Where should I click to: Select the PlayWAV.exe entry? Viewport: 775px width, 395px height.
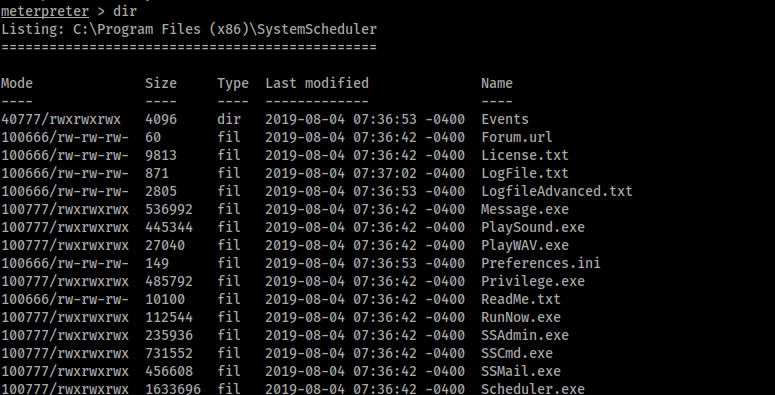[525, 245]
